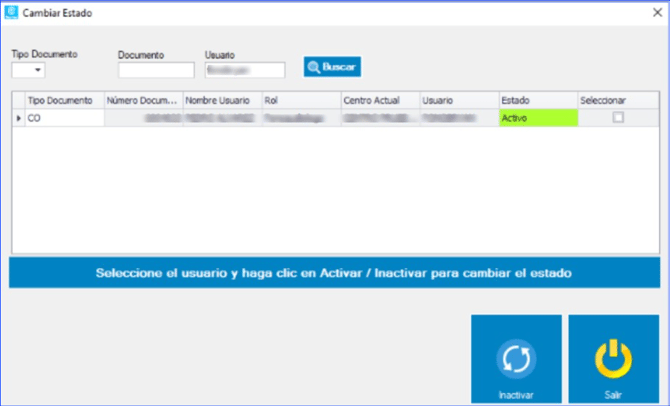Image resolution: width=670 pixels, height=406 pixels.
Task: Click the Seleccionar column header
Action: tap(617, 101)
